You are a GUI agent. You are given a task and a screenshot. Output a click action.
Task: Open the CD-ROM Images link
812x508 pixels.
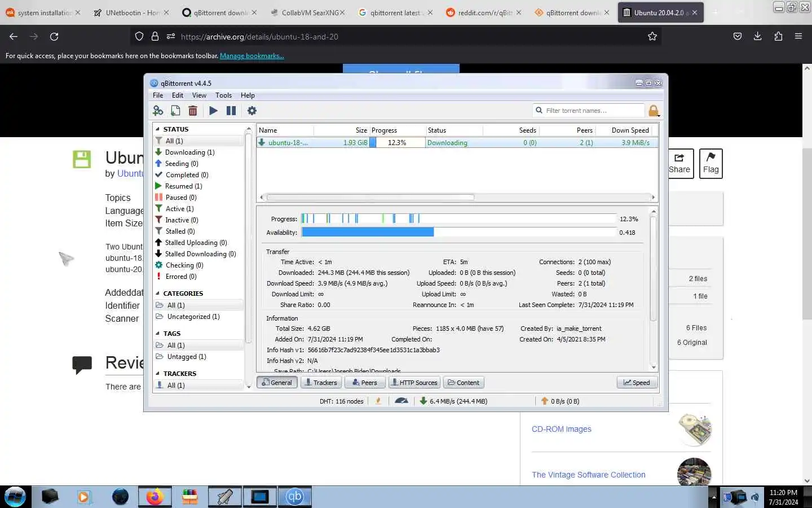[562, 429]
